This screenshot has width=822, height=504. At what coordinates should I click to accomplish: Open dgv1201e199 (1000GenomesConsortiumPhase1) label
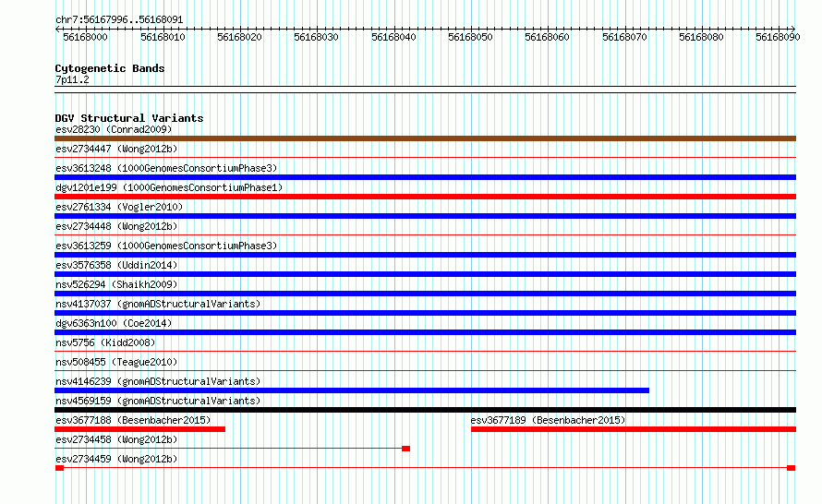169,187
